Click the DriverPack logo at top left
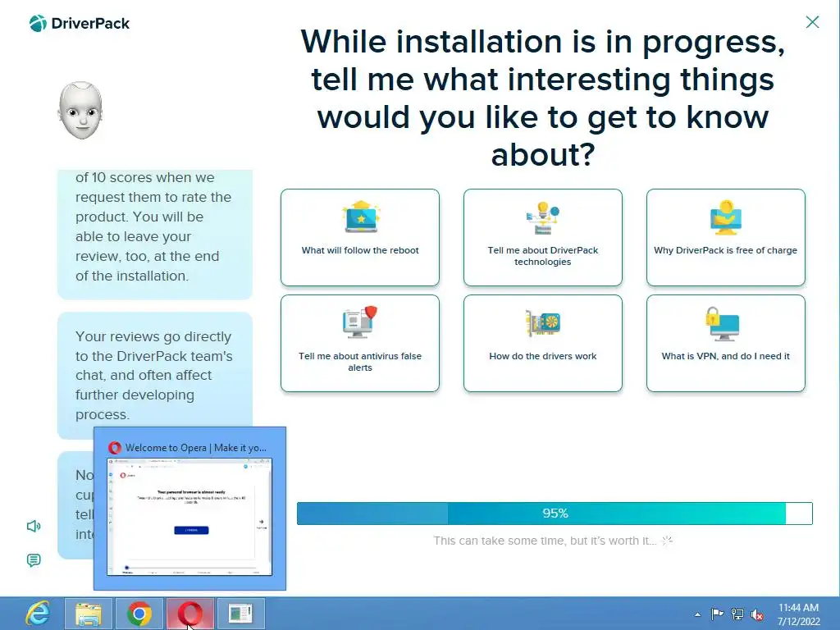The image size is (840, 630). 80,24
